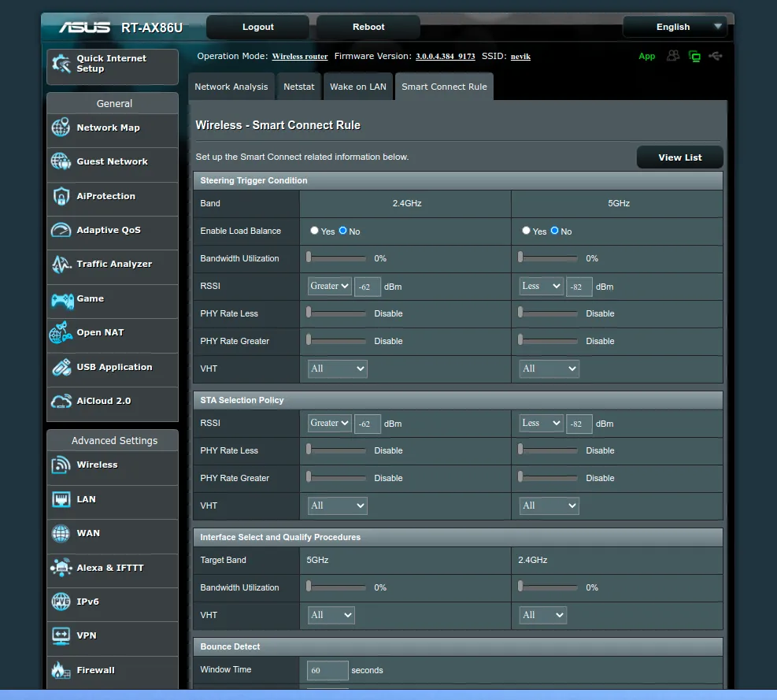Open the English language selector

tap(674, 26)
